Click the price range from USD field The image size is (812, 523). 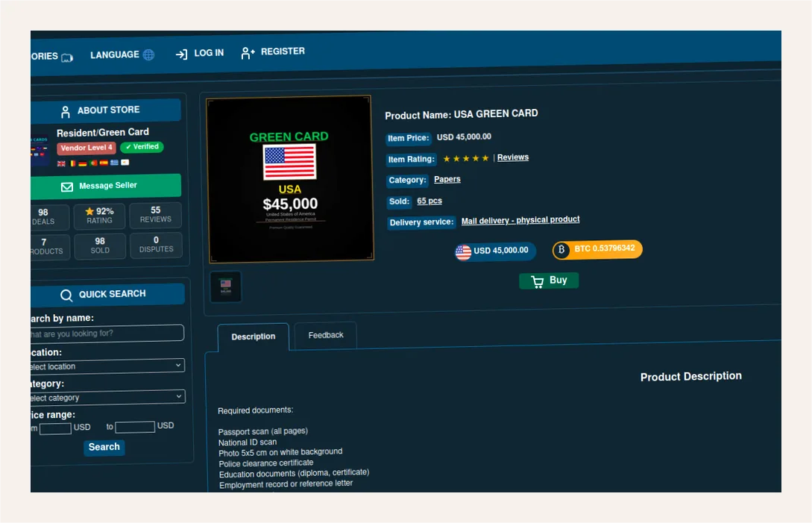[55, 428]
